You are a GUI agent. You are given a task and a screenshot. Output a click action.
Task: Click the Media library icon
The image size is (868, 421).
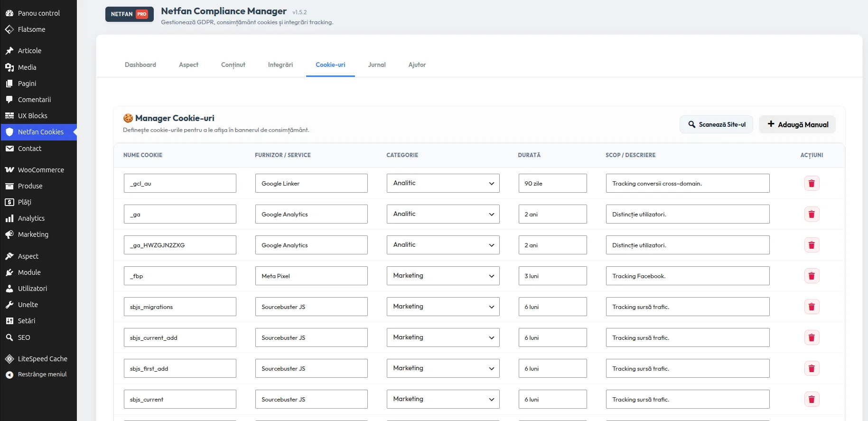click(9, 67)
